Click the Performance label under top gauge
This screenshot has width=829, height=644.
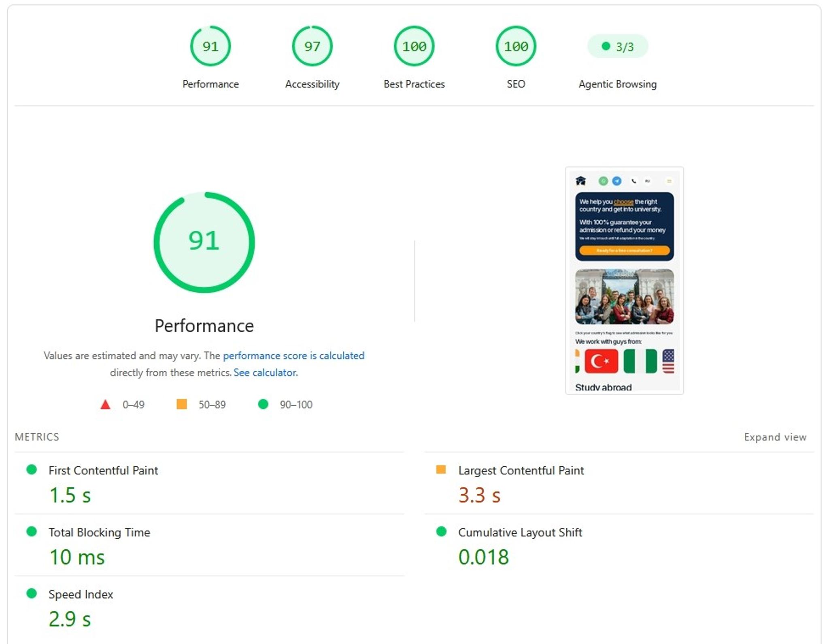(x=210, y=84)
